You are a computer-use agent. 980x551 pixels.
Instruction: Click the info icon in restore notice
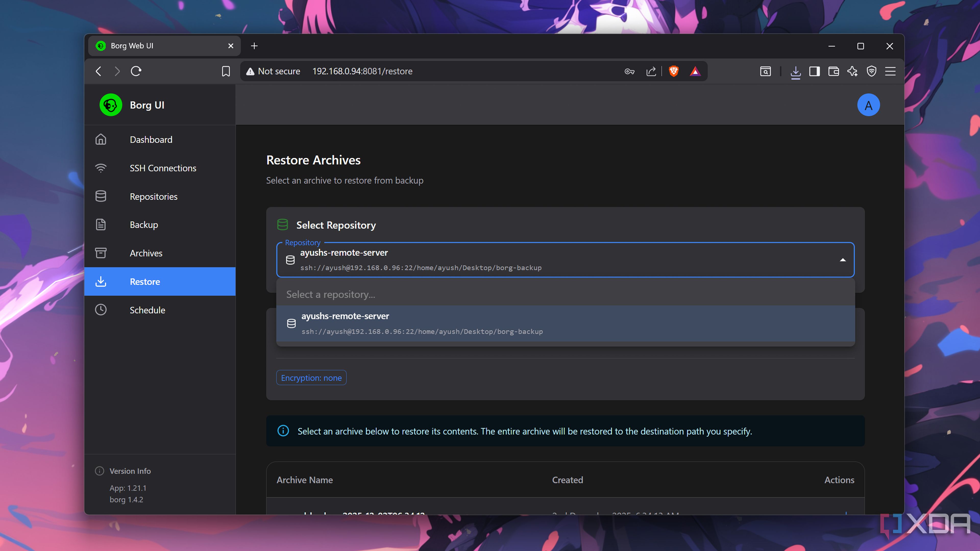coord(283,431)
